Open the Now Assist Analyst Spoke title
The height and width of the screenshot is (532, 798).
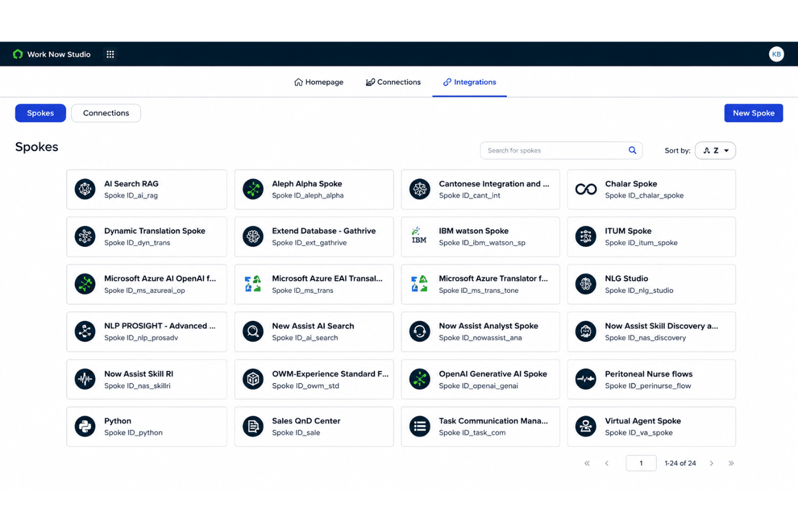[488, 326]
